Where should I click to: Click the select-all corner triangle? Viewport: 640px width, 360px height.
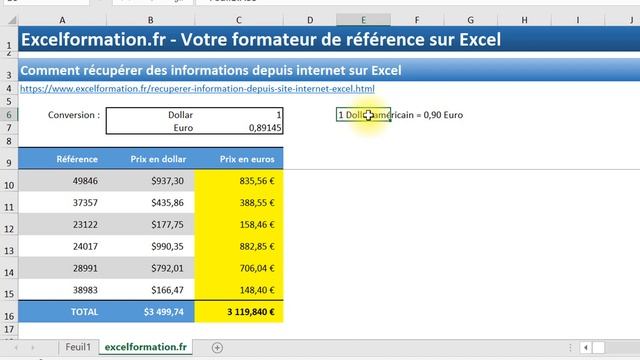coord(12,20)
